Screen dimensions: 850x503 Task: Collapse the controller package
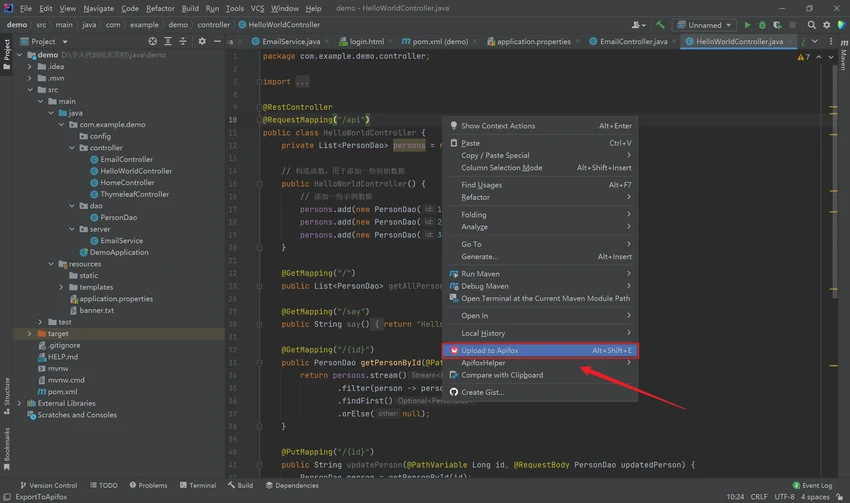(72, 147)
